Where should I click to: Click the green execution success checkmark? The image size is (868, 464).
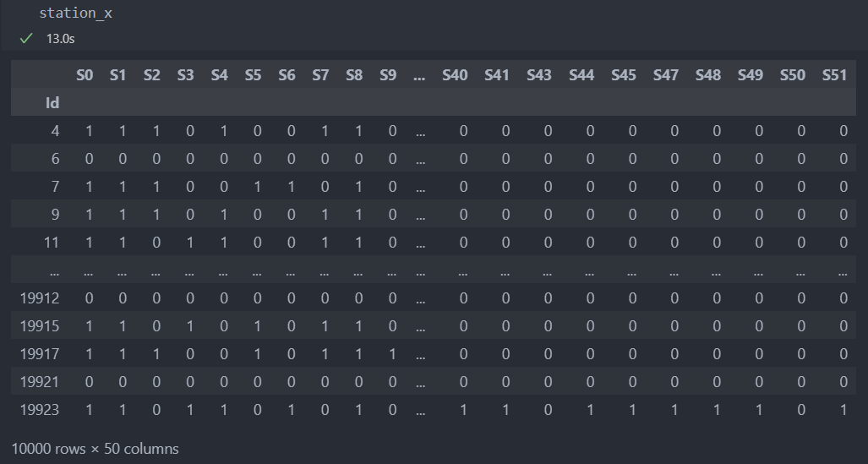click(26, 38)
